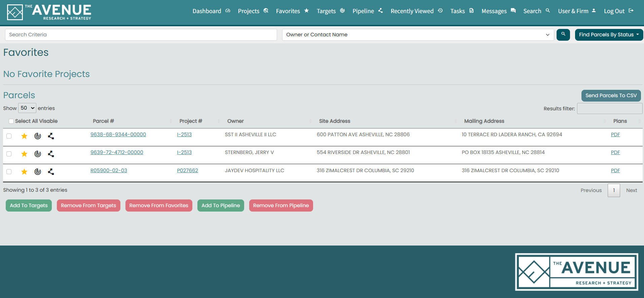Open the PDF plan for 600 PATTON AVE
This screenshot has height=298, width=644.
(615, 135)
